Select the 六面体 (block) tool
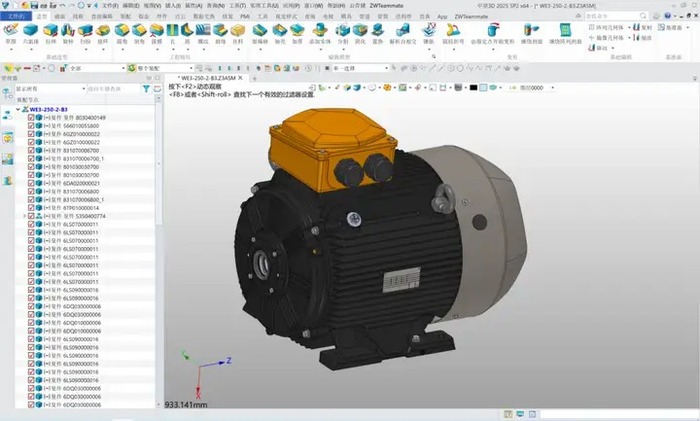Image resolution: width=700 pixels, height=421 pixels. 30,33
